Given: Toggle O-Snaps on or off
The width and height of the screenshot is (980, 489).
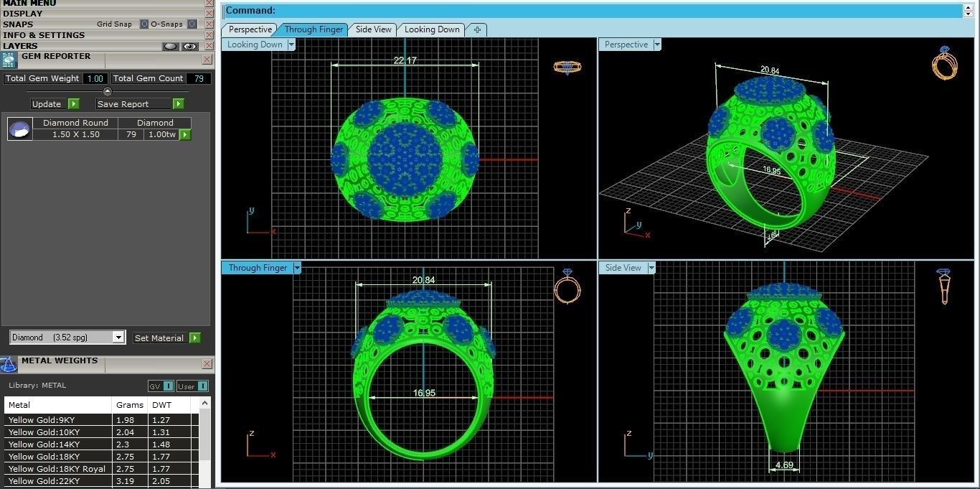Looking at the screenshot, I should 192,24.
